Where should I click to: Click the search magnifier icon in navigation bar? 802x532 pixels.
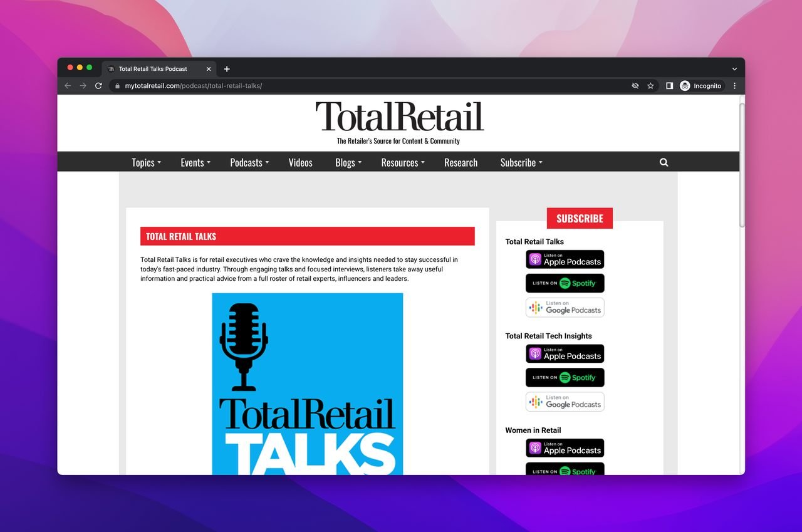(x=664, y=162)
